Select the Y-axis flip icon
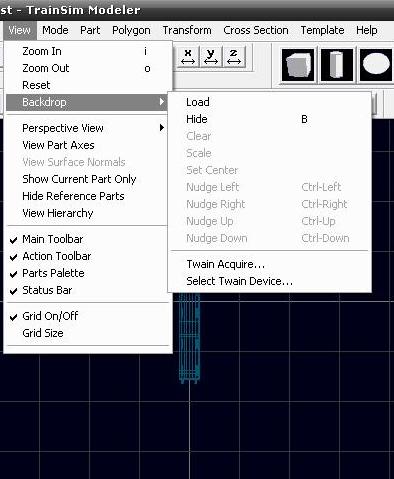 [x=211, y=57]
